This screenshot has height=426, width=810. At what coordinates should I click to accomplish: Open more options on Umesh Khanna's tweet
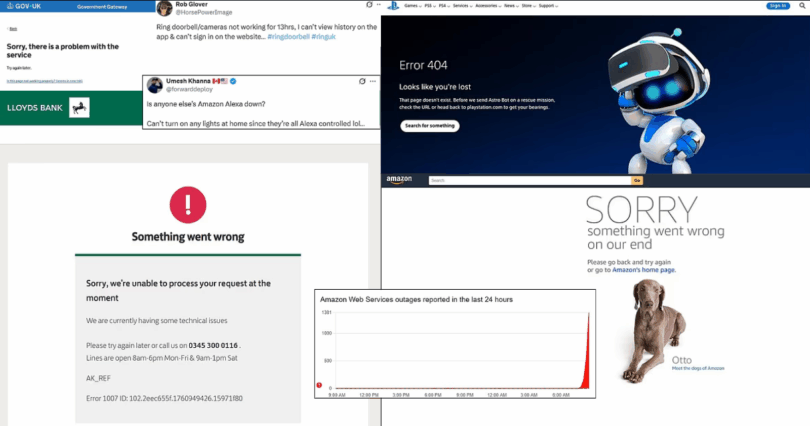tap(372, 80)
